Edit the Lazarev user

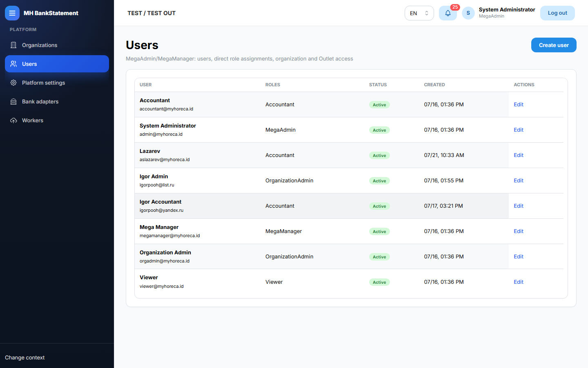tap(519, 155)
